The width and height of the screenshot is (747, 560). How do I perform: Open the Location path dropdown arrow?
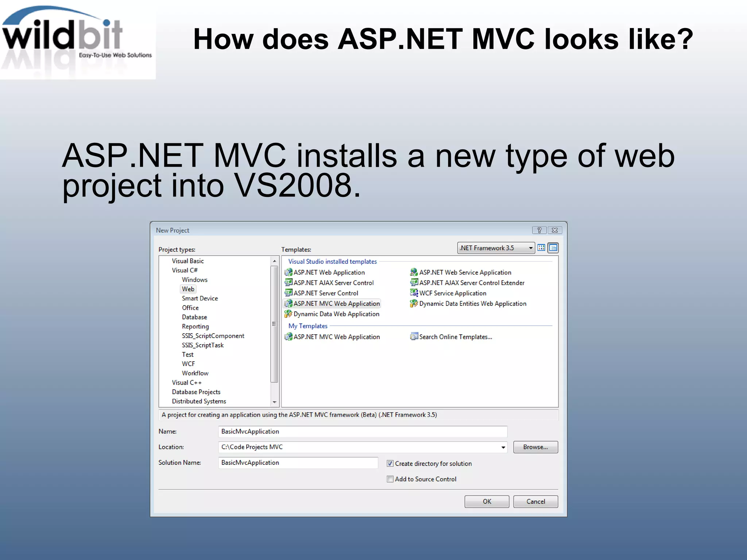503,447
